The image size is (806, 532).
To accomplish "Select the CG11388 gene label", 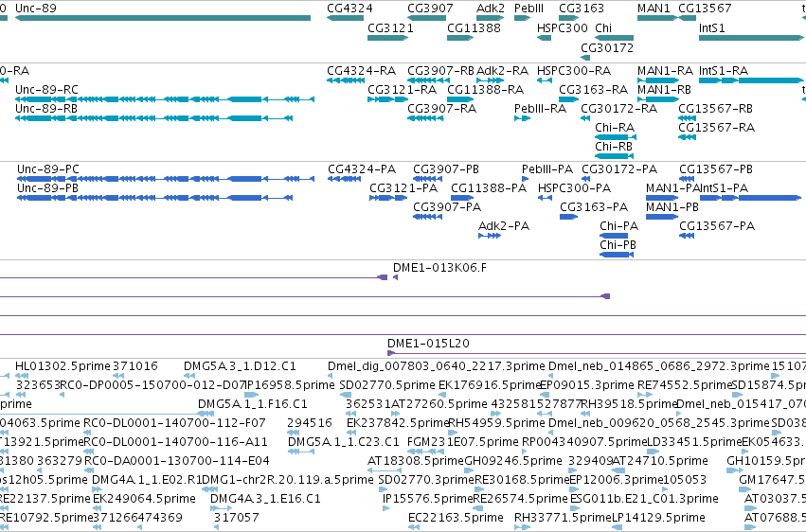I will tap(474, 27).
